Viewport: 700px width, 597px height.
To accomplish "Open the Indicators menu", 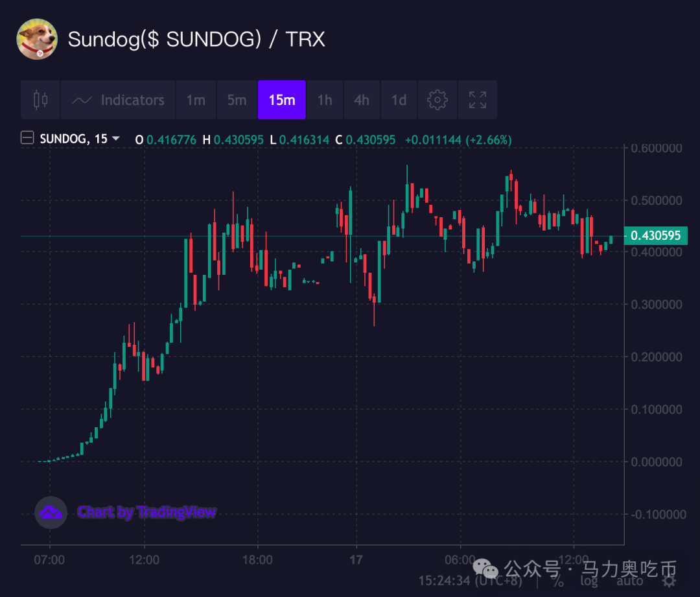I will [118, 100].
